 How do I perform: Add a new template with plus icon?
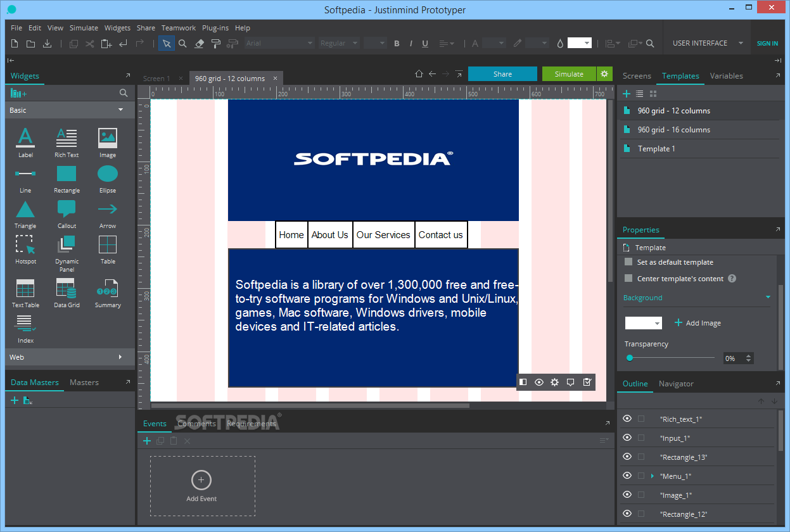[627, 94]
